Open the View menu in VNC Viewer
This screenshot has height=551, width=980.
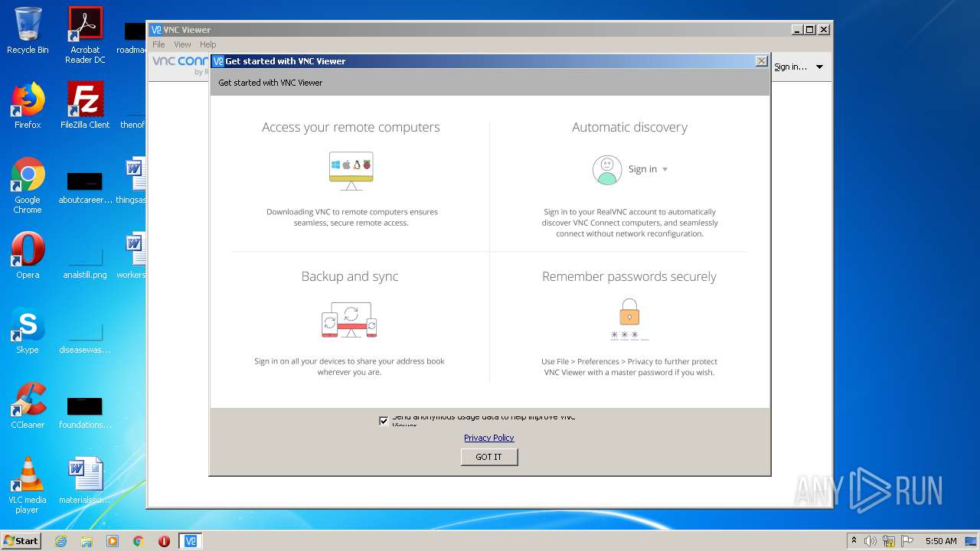(x=182, y=44)
